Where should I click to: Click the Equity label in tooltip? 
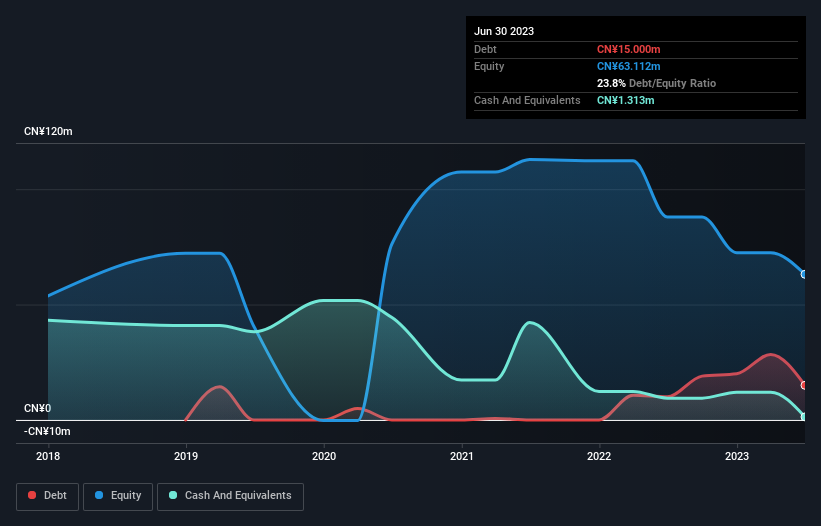489,66
